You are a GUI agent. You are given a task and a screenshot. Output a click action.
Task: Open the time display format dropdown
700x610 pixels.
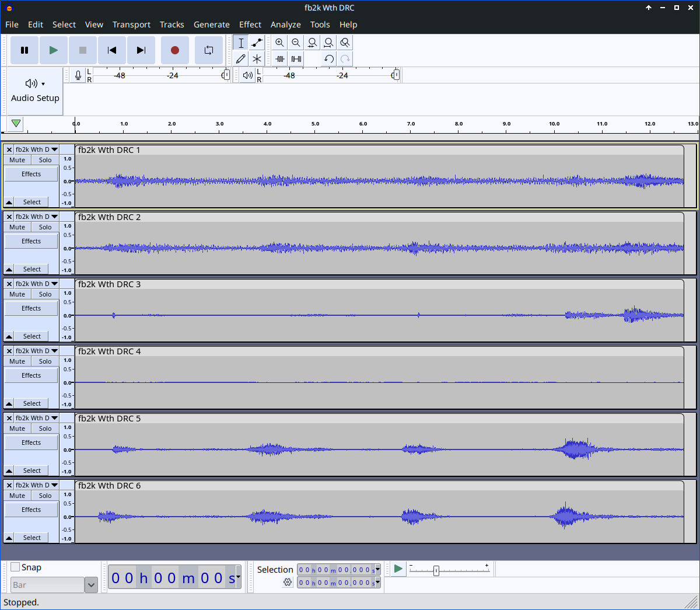[238, 577]
